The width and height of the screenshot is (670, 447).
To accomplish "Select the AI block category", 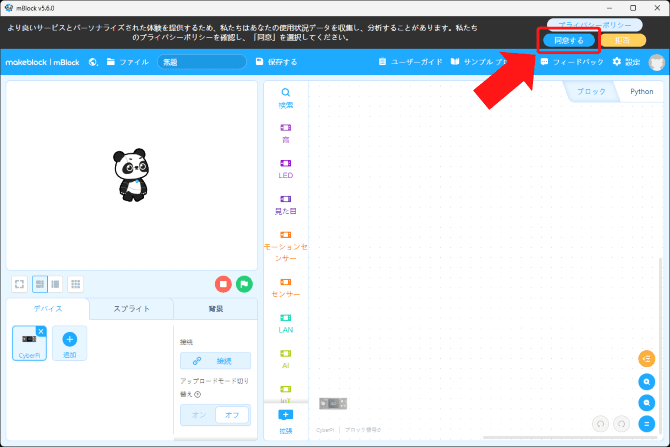I will 286,359.
